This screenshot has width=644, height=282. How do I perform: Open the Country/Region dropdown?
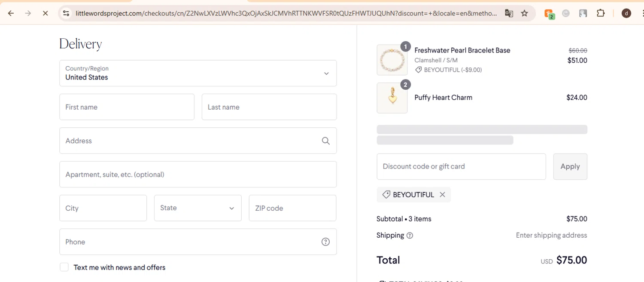click(198, 73)
